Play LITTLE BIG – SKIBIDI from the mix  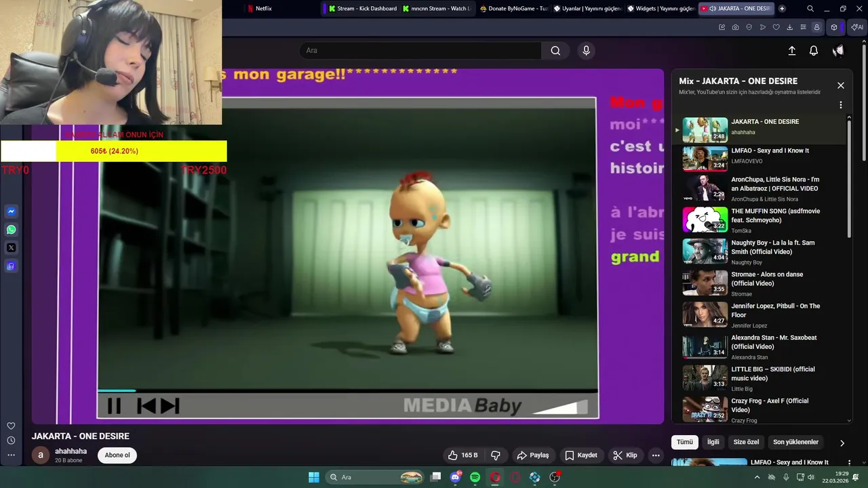point(759,378)
